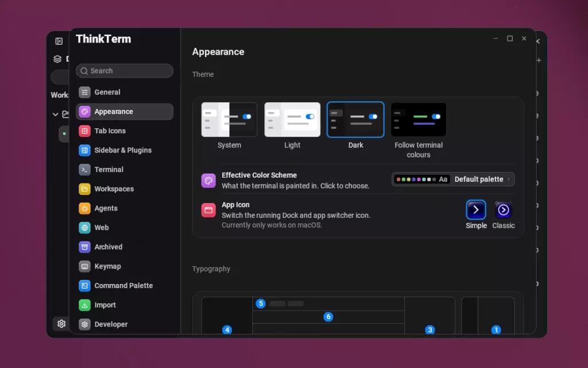Image resolution: width=588 pixels, height=368 pixels.
Task: Collapse the workspace tree chevron in main window
Action: point(55,114)
